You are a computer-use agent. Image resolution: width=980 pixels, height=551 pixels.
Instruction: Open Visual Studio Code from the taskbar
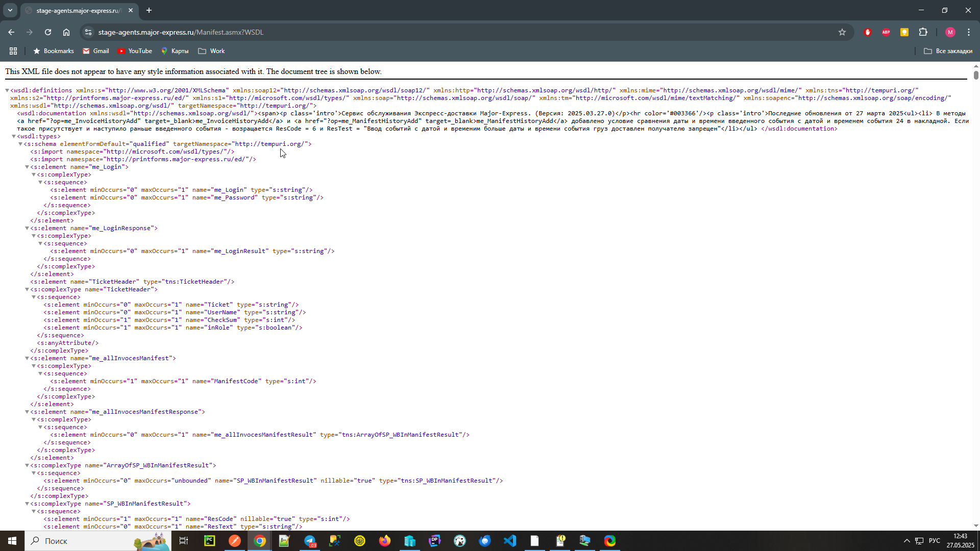point(510,541)
